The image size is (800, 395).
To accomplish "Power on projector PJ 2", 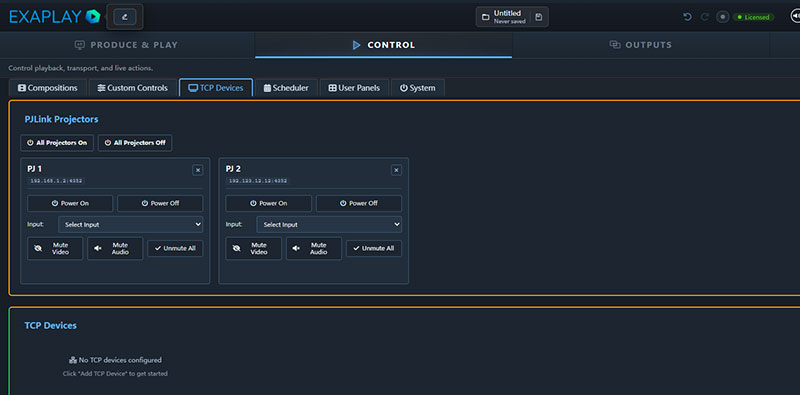I will [268, 203].
